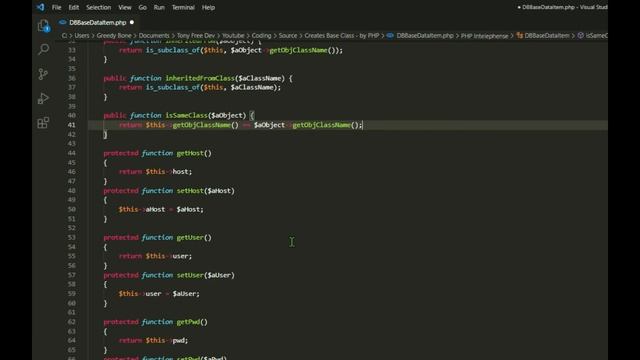The image size is (640, 360).
Task: Click line number 62 in gutter
Action: pos(71,322)
